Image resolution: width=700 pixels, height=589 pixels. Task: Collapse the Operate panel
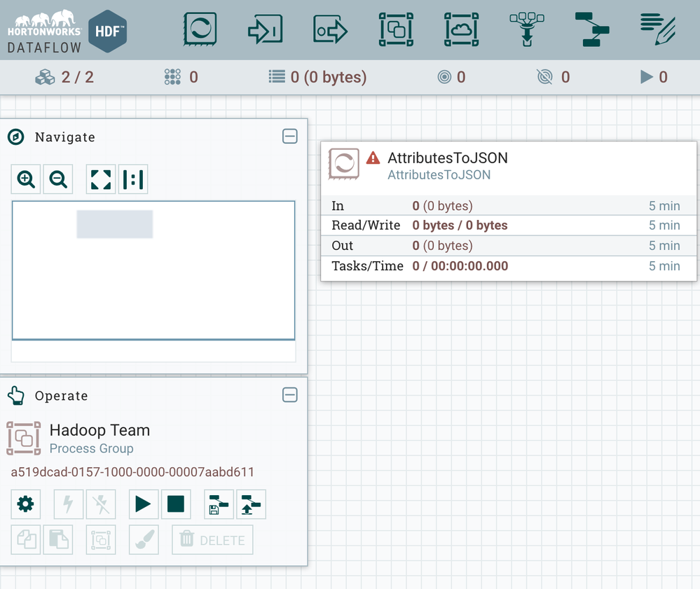(289, 395)
